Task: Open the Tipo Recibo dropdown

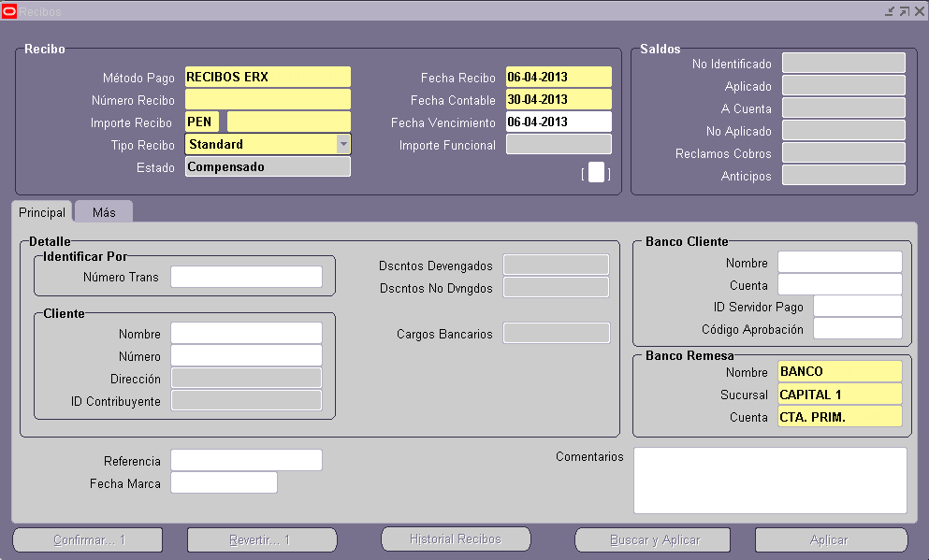Action: (343, 143)
